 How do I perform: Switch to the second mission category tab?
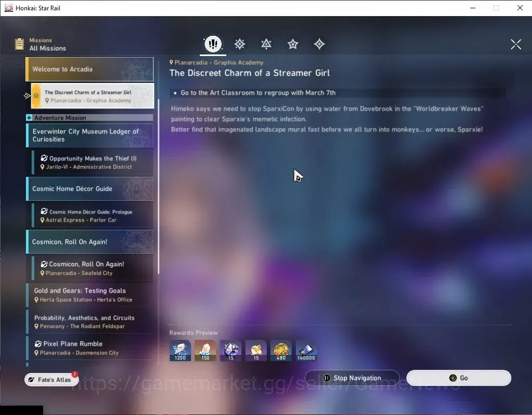pyautogui.click(x=240, y=44)
